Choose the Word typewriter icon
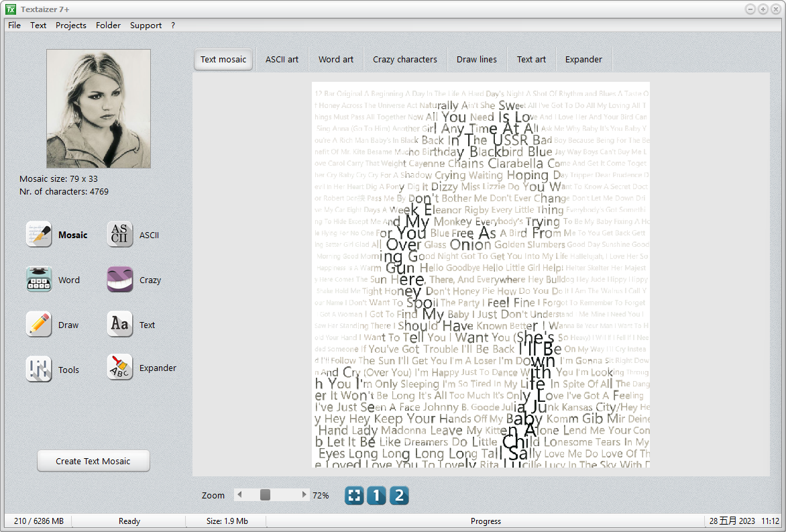Image resolution: width=786 pixels, height=532 pixels. [x=39, y=279]
